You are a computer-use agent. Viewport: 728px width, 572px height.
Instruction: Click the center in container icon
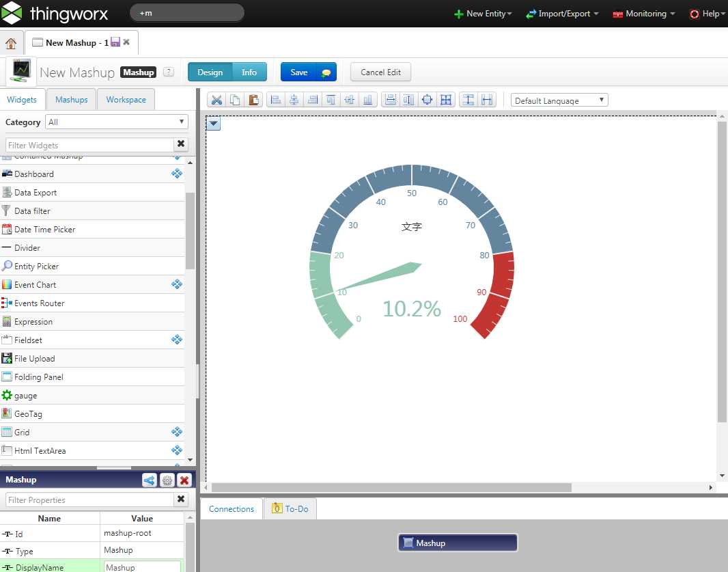pyautogui.click(x=427, y=100)
